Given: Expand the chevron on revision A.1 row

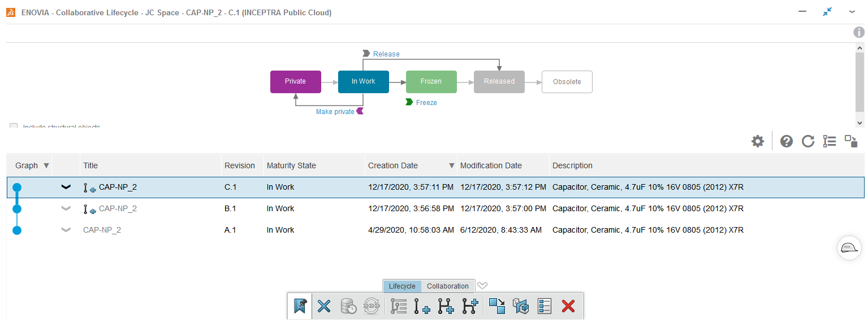Looking at the screenshot, I should (66, 230).
